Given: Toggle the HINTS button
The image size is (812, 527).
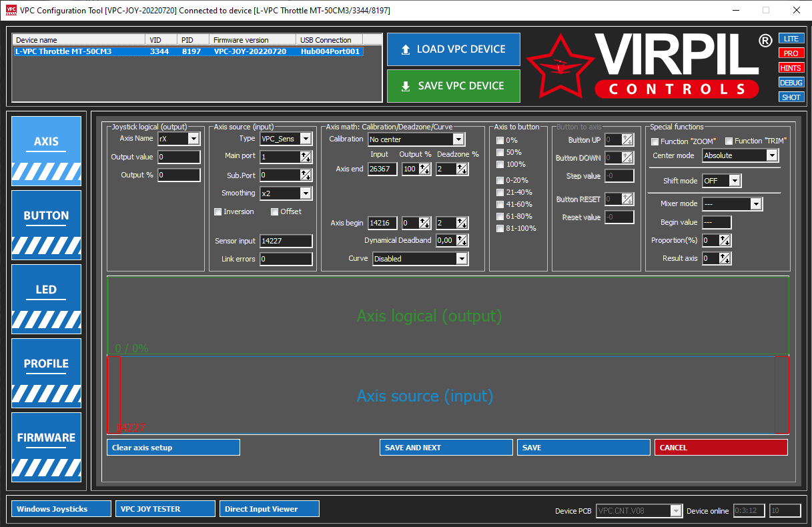Looking at the screenshot, I should (791, 68).
